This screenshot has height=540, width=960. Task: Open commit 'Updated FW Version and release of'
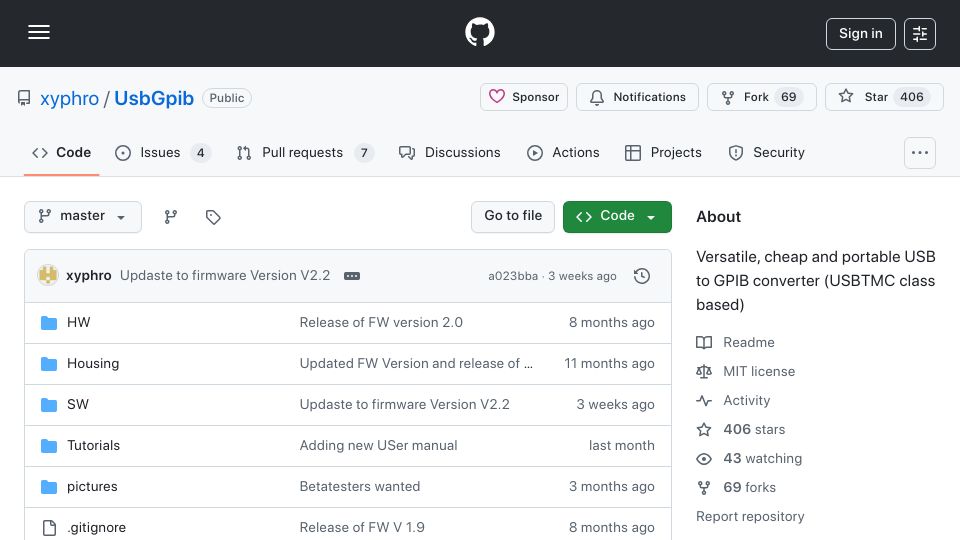(416, 364)
